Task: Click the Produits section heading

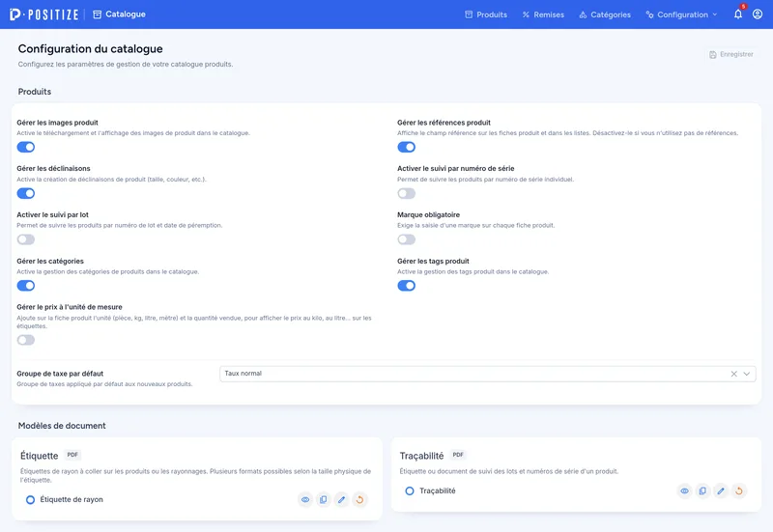Action: pos(35,92)
